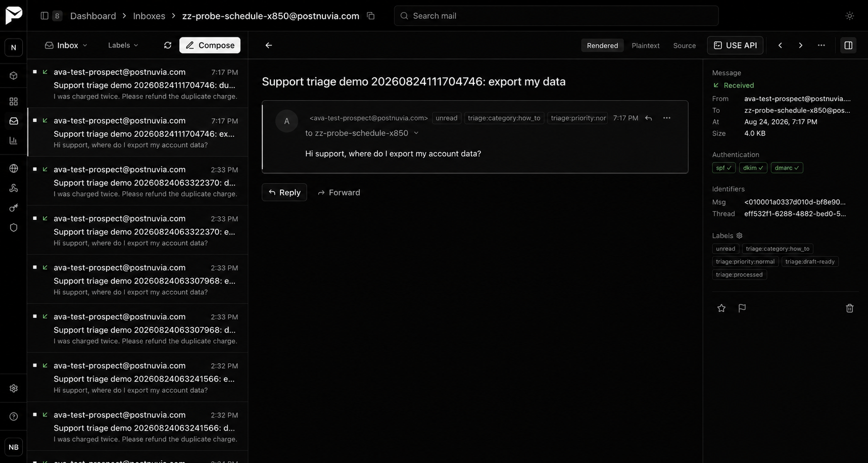Toggle the message details side panel
Image resolution: width=868 pixels, height=463 pixels.
848,45
